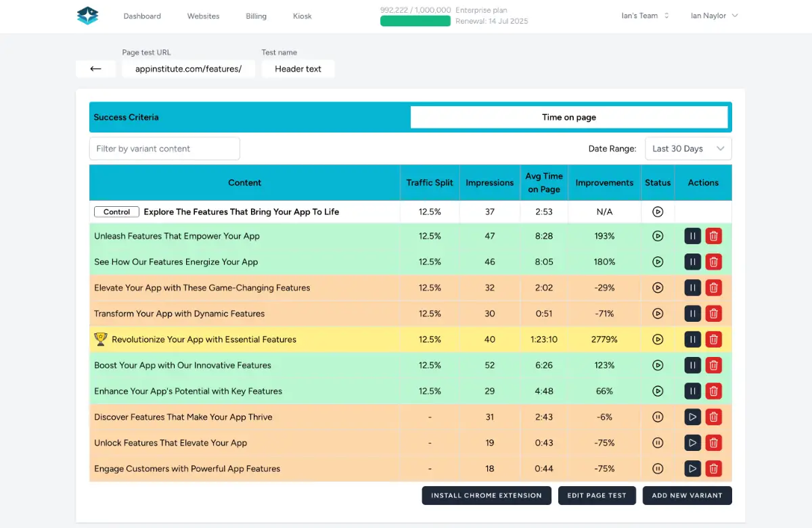The image size is (812, 528).
Task: Pause the 'Revolutionize Your App' variant
Action: click(x=692, y=339)
